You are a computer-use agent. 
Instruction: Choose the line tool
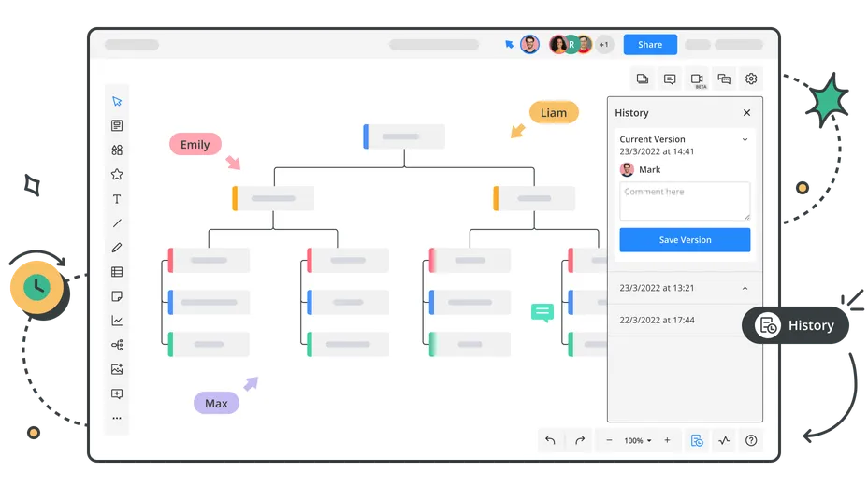pyautogui.click(x=117, y=223)
